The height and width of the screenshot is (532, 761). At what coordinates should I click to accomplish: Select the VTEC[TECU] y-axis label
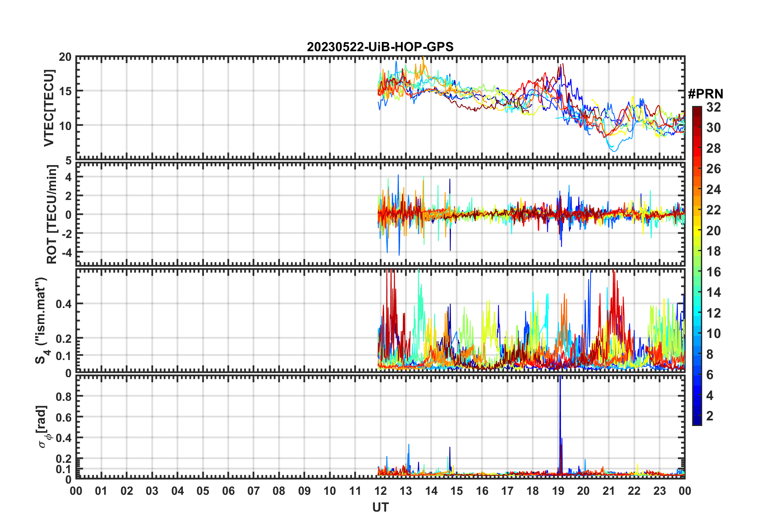tap(49, 108)
